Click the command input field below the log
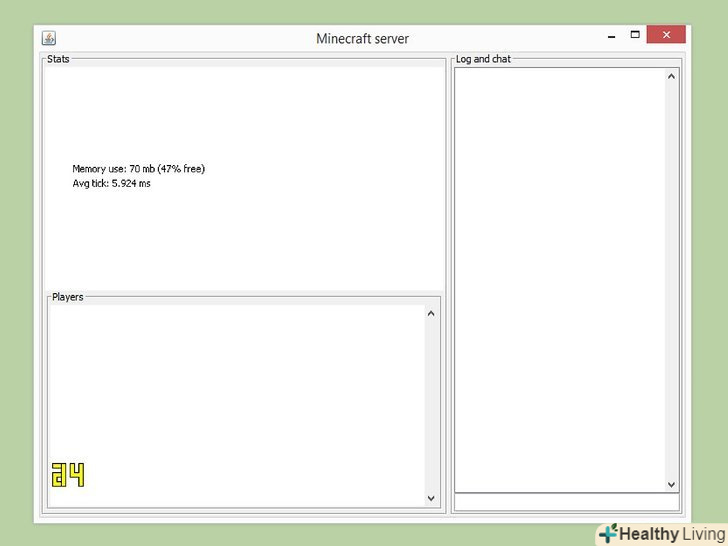Image resolution: width=728 pixels, height=546 pixels. 566,502
